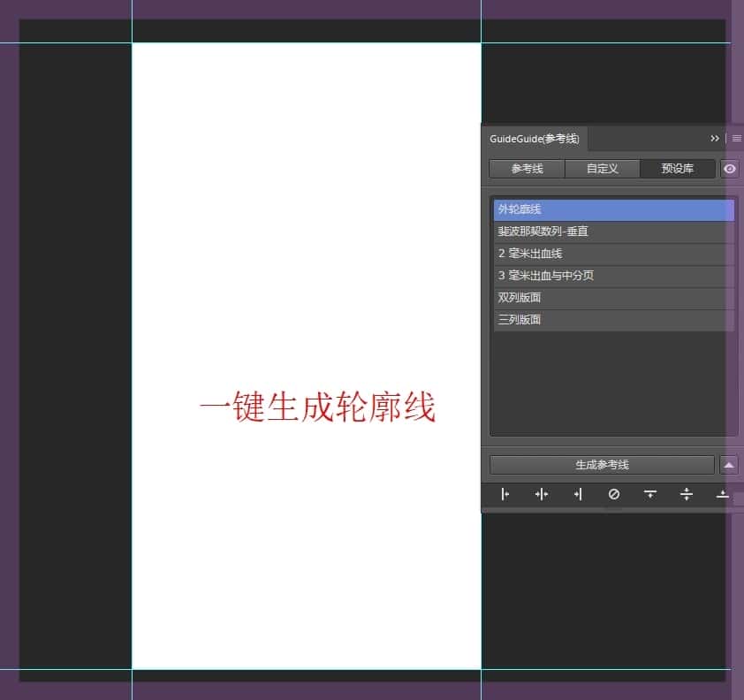Select the 双列版面 preset

pyautogui.click(x=613, y=298)
